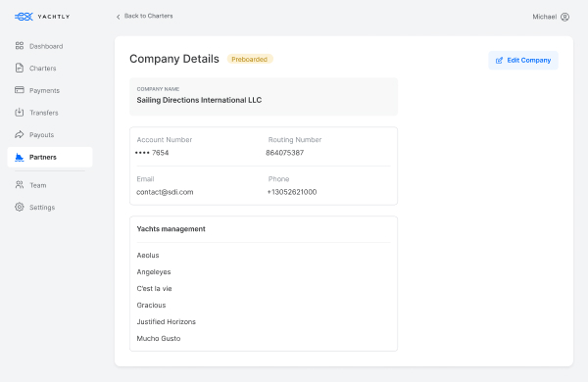Click the Account Number label
This screenshot has width=588, height=382.
click(165, 140)
